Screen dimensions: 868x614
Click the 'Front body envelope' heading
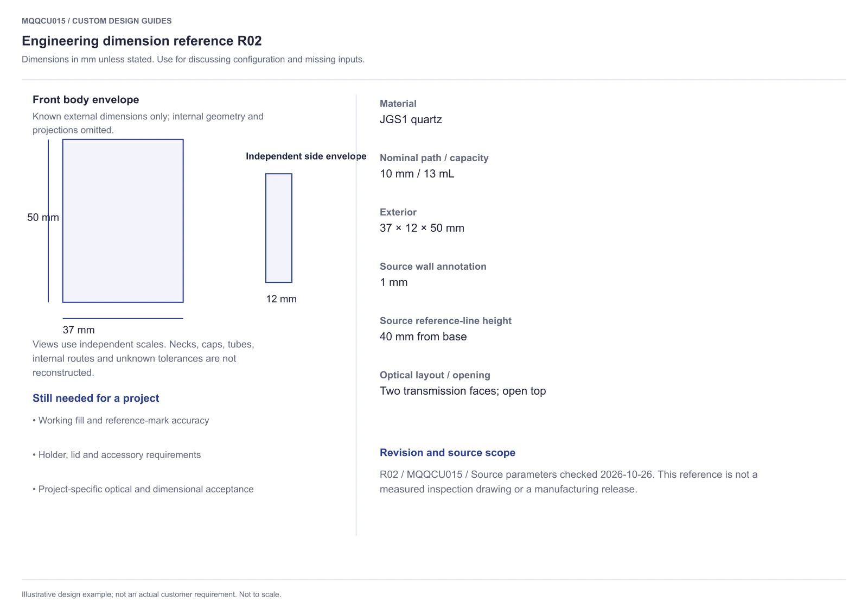point(86,99)
